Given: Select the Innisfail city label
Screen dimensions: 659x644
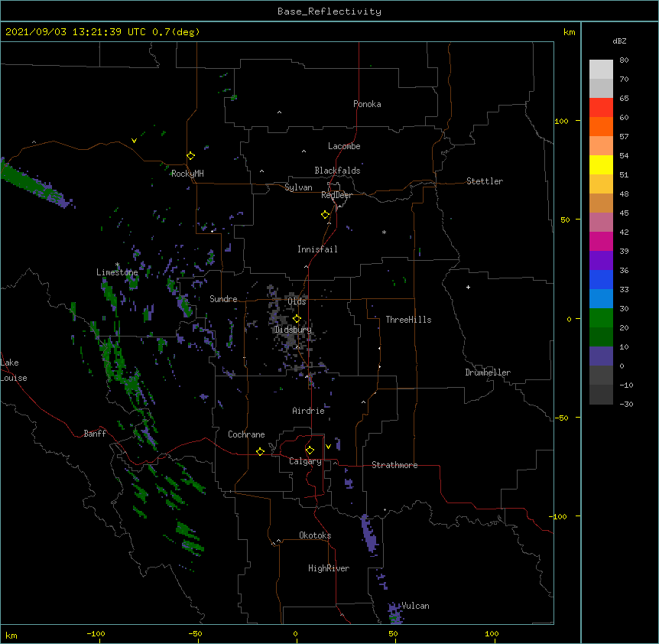Looking at the screenshot, I should (x=317, y=249).
